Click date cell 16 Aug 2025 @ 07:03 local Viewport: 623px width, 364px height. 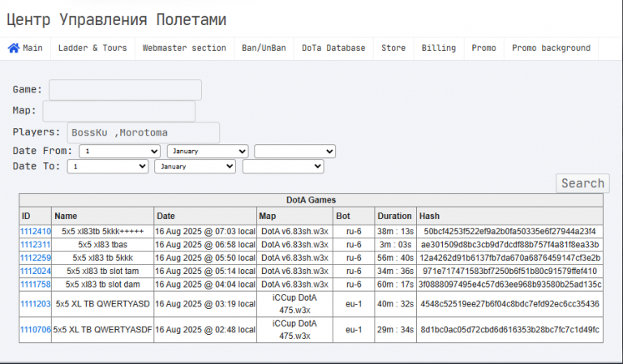(205, 231)
